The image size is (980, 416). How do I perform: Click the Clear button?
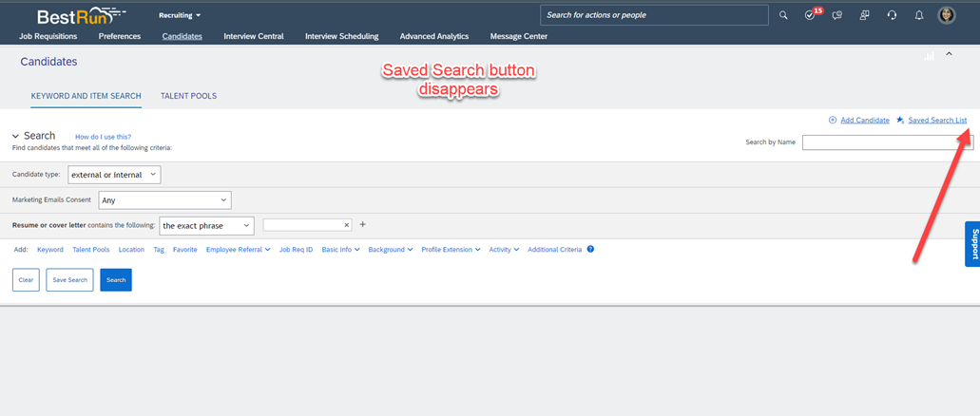27,280
